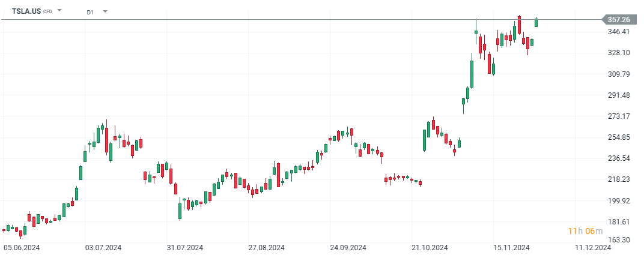Click the 24.09.2024 date marker
644x258 pixels.
(x=348, y=248)
